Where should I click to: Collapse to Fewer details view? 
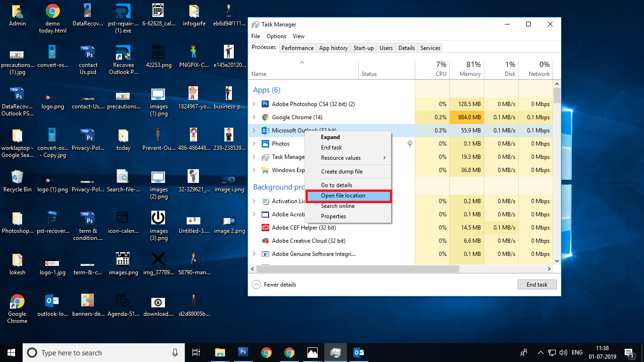pos(274,285)
